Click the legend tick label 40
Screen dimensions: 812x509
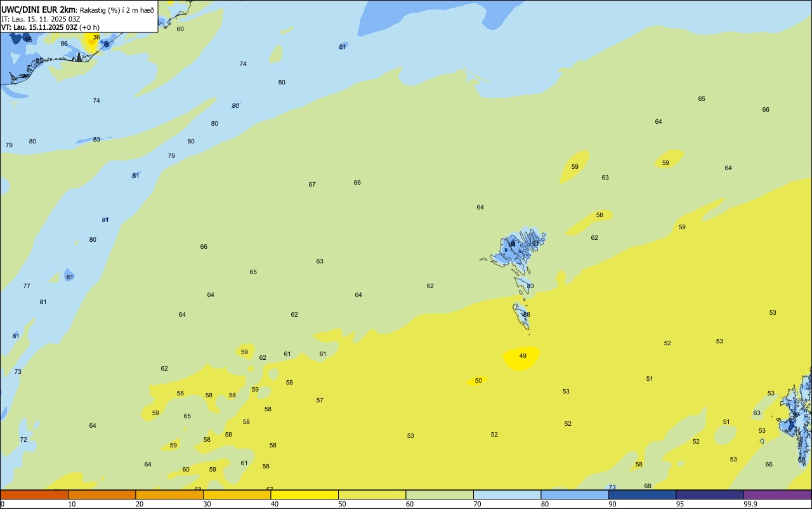click(x=275, y=504)
